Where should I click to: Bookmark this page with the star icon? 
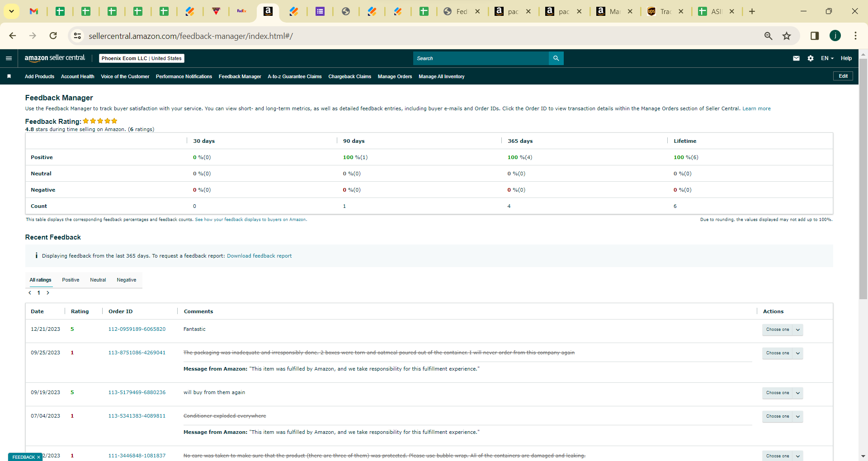click(787, 36)
